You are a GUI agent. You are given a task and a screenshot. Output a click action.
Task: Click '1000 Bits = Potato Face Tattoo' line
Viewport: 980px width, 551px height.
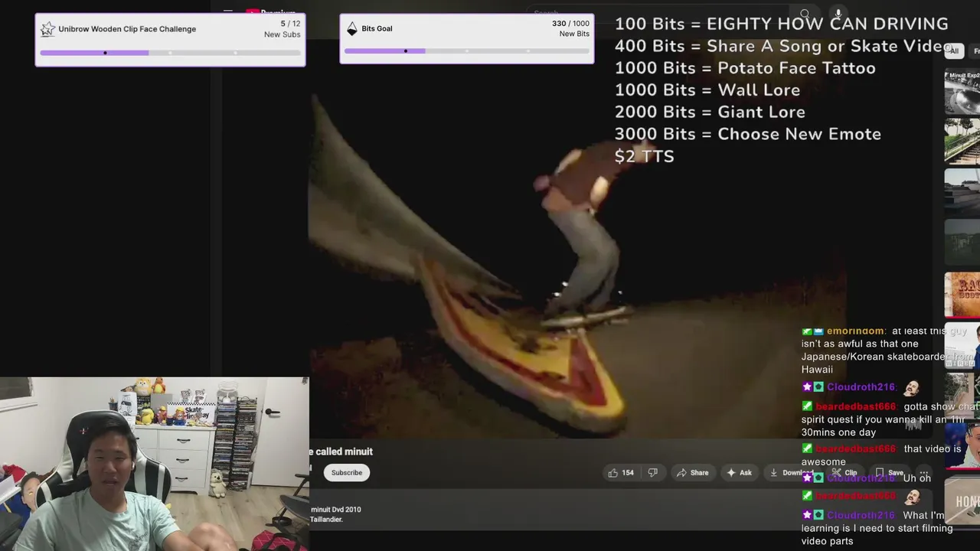[745, 68]
